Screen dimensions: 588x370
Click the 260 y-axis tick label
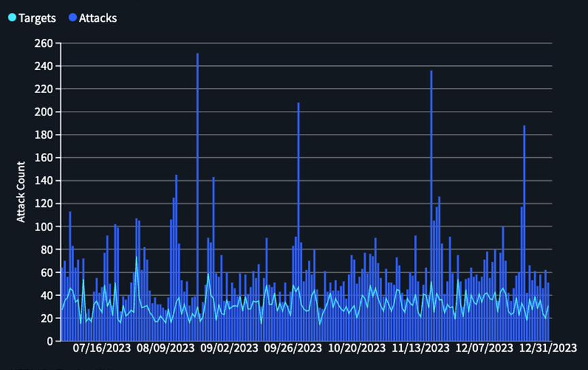point(44,44)
